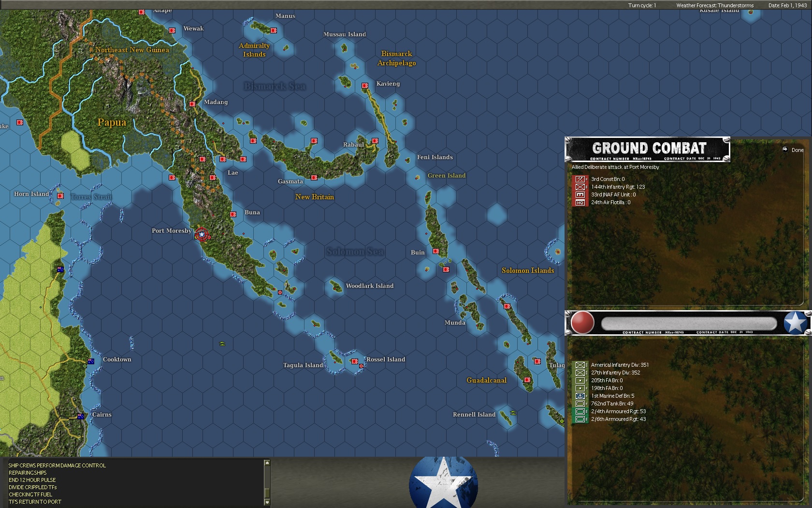Screen dimensions: 812x508
Task: Click the message log scrollbar thumb
Action: coord(267,493)
